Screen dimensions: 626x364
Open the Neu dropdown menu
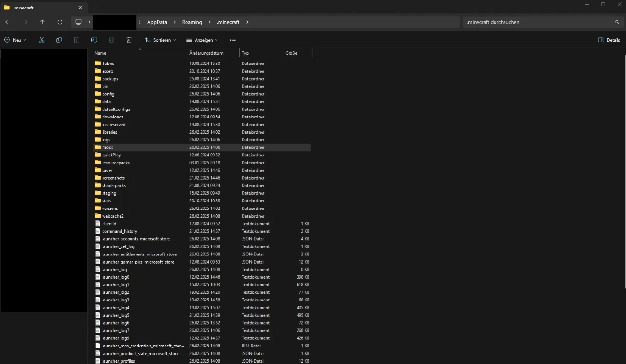point(15,40)
